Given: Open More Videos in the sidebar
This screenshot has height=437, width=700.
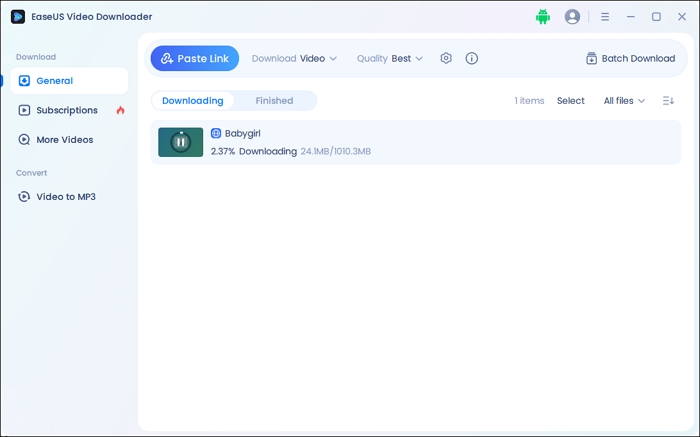Looking at the screenshot, I should point(64,140).
